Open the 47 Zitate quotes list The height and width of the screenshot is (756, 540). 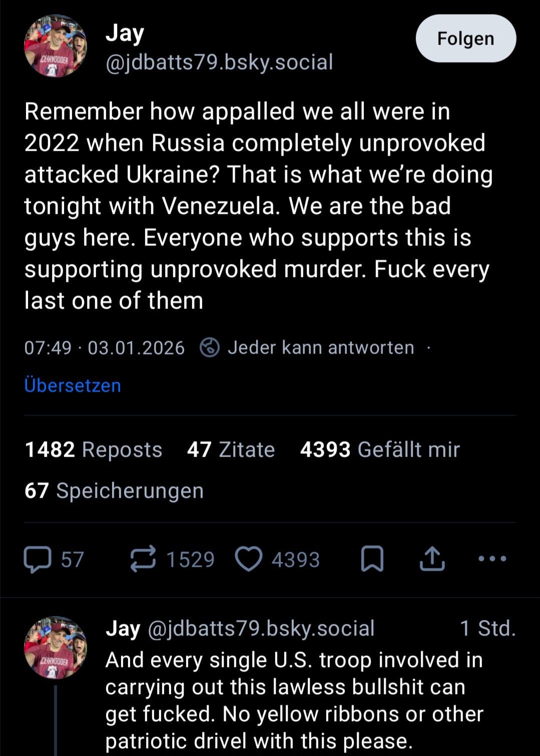(x=231, y=450)
